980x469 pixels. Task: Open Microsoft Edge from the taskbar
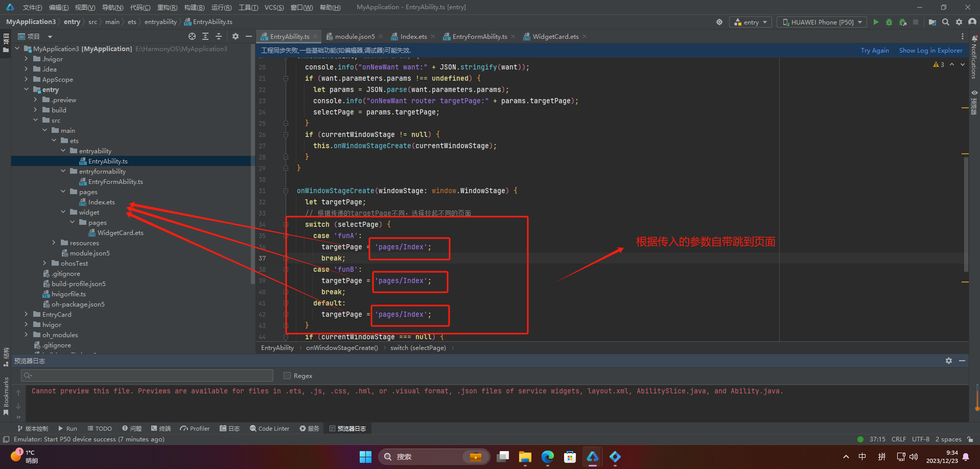click(x=548, y=457)
